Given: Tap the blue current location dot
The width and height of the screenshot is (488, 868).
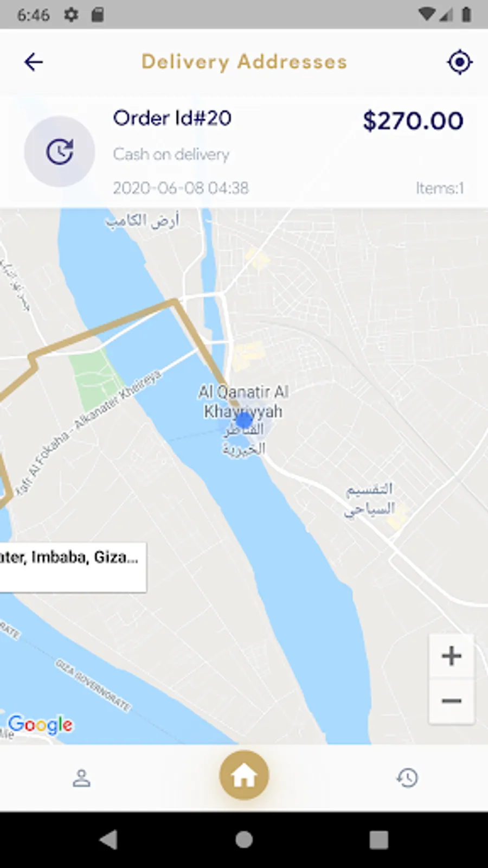Looking at the screenshot, I should tap(245, 420).
